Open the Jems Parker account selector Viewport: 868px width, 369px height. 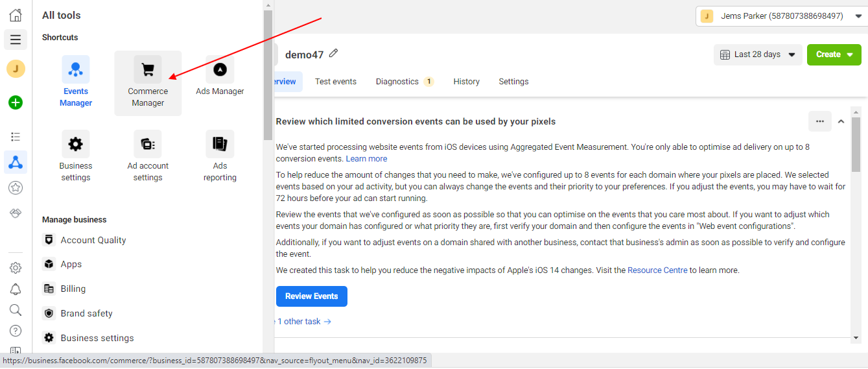781,16
